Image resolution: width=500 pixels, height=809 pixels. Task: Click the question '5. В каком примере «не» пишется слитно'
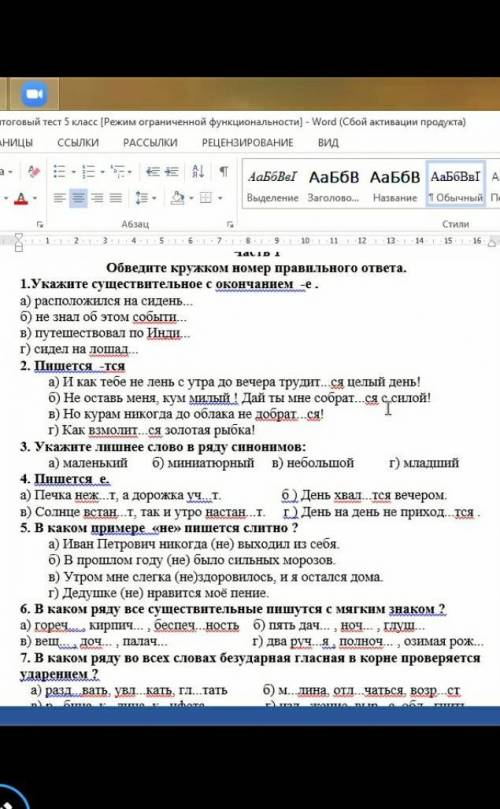point(159,528)
